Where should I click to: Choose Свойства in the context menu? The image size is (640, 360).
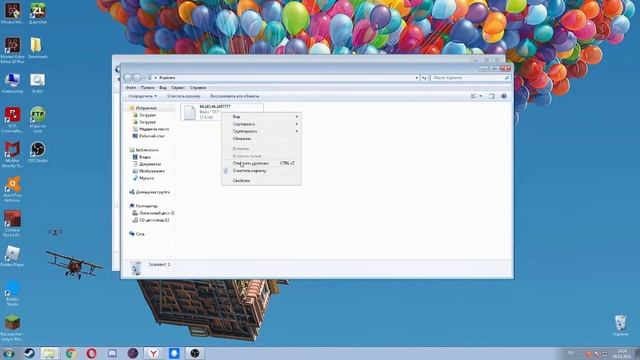(261, 180)
